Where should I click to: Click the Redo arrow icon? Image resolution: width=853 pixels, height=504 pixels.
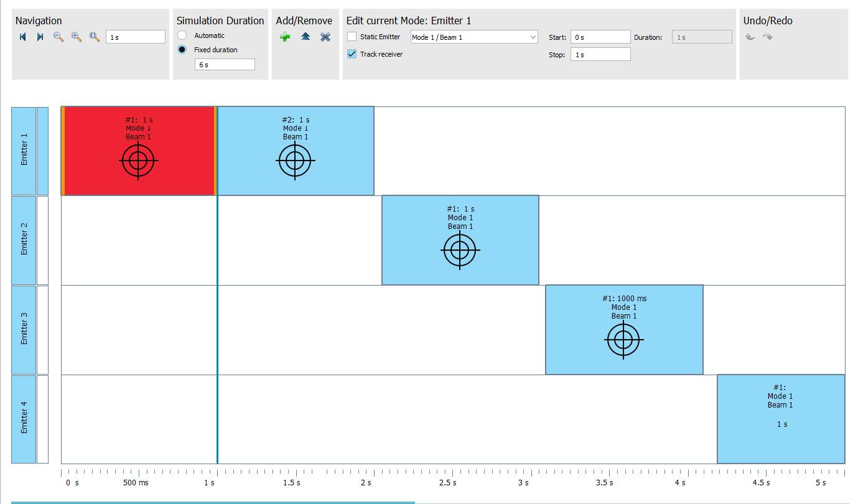pos(768,37)
